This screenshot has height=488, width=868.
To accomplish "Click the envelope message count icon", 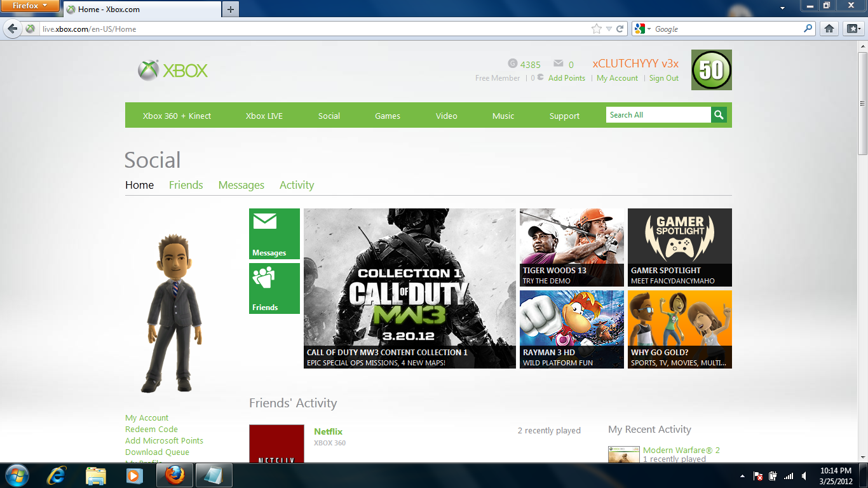I will tap(559, 64).
